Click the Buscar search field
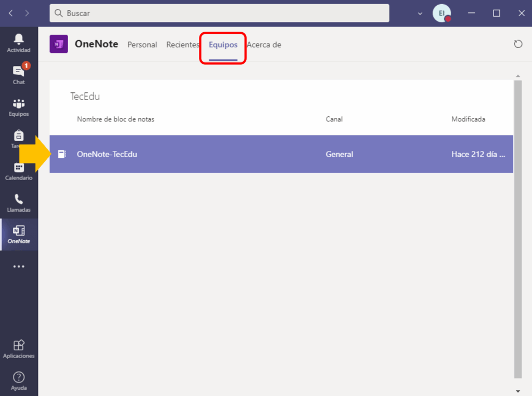Viewport: 532px width, 396px height. (x=219, y=13)
